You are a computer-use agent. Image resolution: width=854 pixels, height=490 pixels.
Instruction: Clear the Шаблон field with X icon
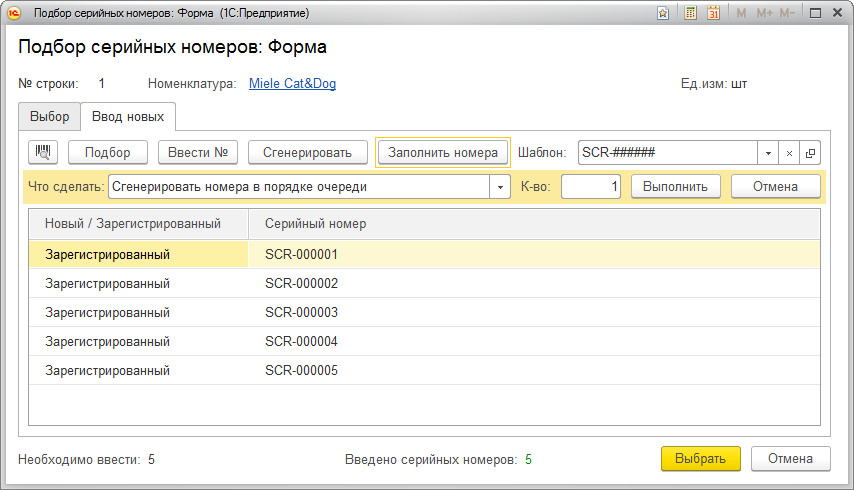coord(789,153)
